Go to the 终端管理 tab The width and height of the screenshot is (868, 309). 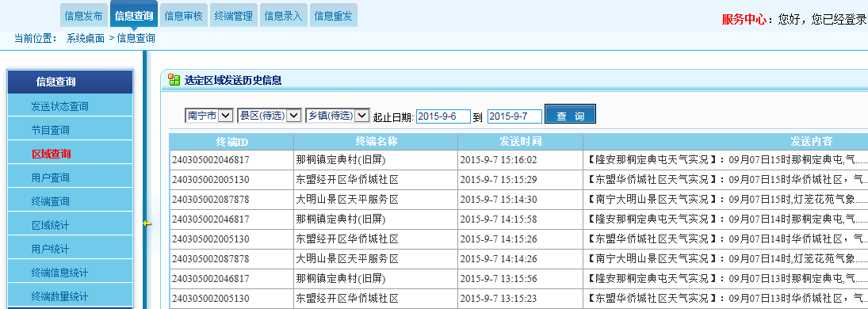[234, 16]
